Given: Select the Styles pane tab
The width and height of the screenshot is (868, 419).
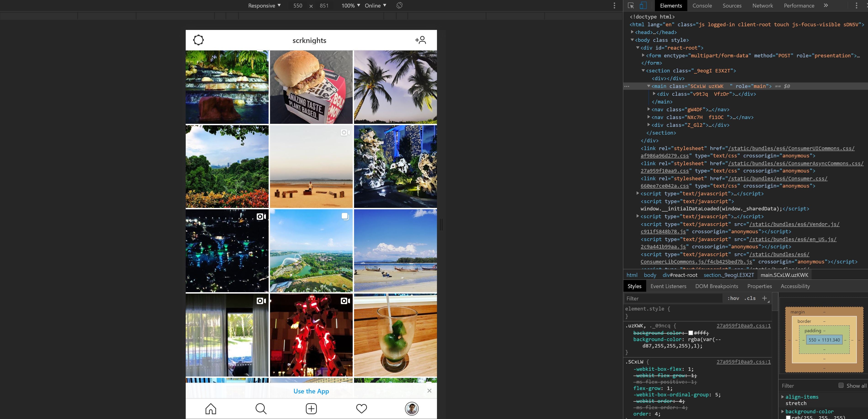Looking at the screenshot, I should point(634,286).
